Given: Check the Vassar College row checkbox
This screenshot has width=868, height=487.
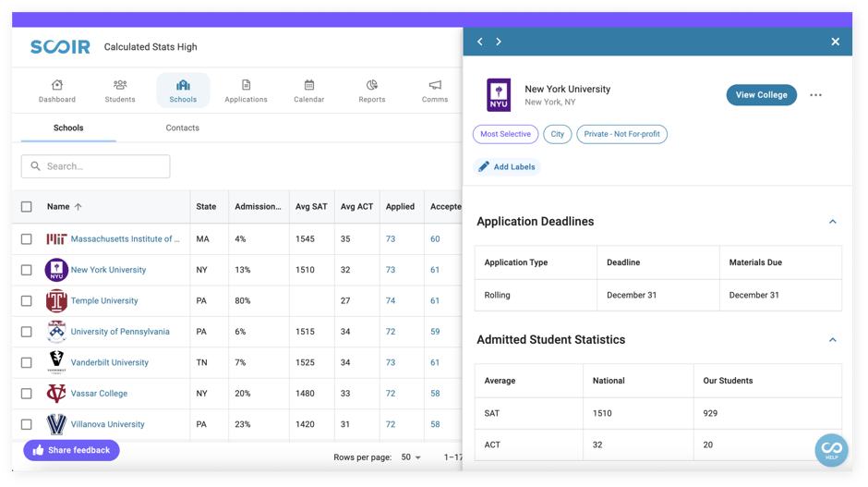Looking at the screenshot, I should tap(27, 394).
